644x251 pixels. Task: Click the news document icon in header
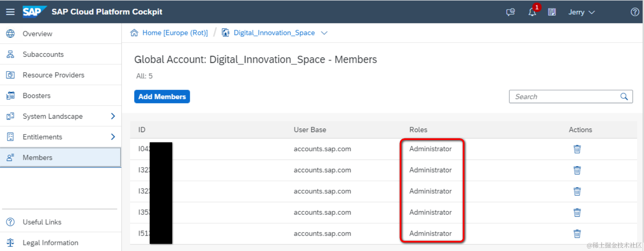(x=552, y=12)
